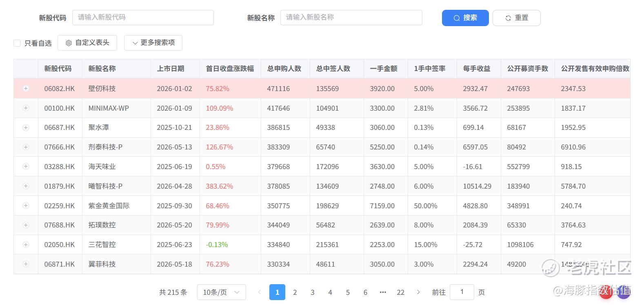
Task: Expand the 壁仞科技 row plus icon
Action: tap(26, 88)
